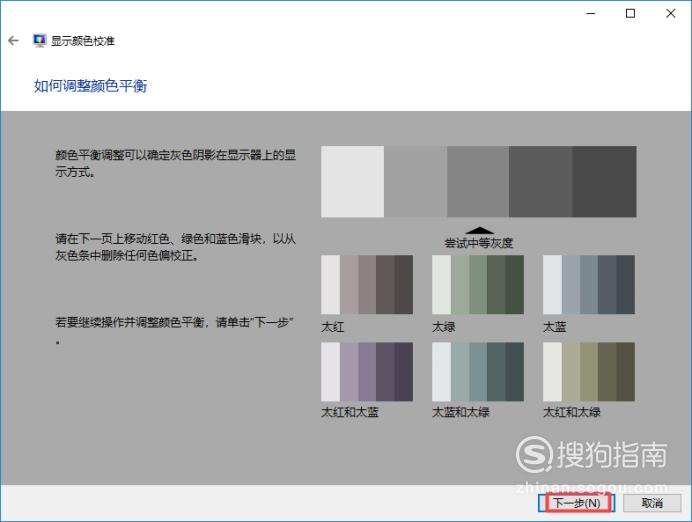Click the 太红和太蓝 sample color bars
The image size is (692, 522).
367,372
